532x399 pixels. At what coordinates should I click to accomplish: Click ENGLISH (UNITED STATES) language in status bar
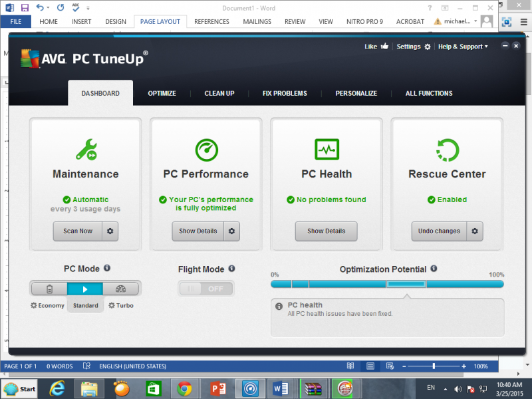[132, 366]
